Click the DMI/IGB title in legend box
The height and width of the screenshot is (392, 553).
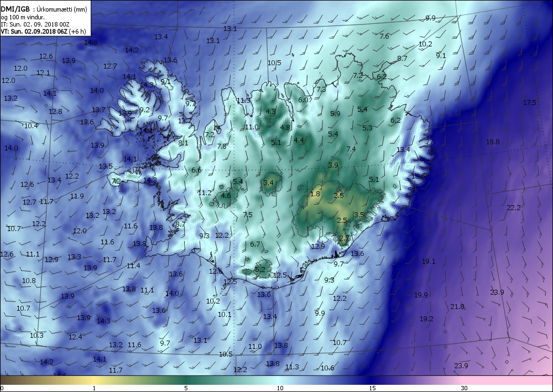click(x=15, y=9)
